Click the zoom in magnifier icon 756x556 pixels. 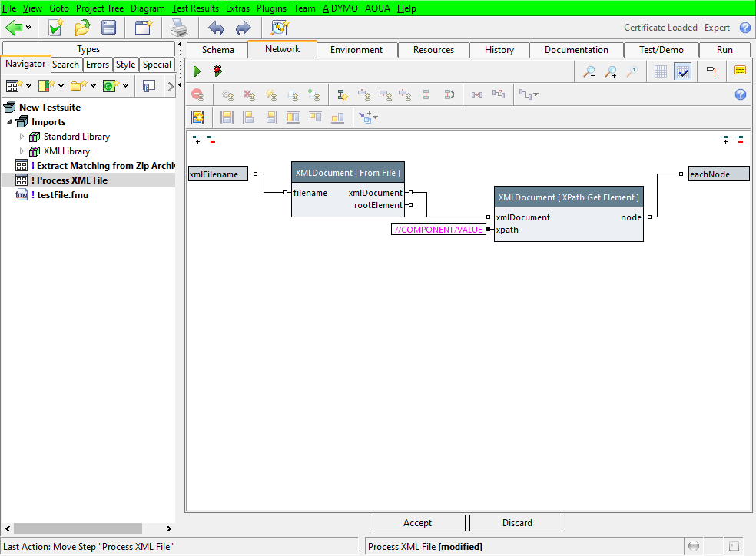click(611, 71)
